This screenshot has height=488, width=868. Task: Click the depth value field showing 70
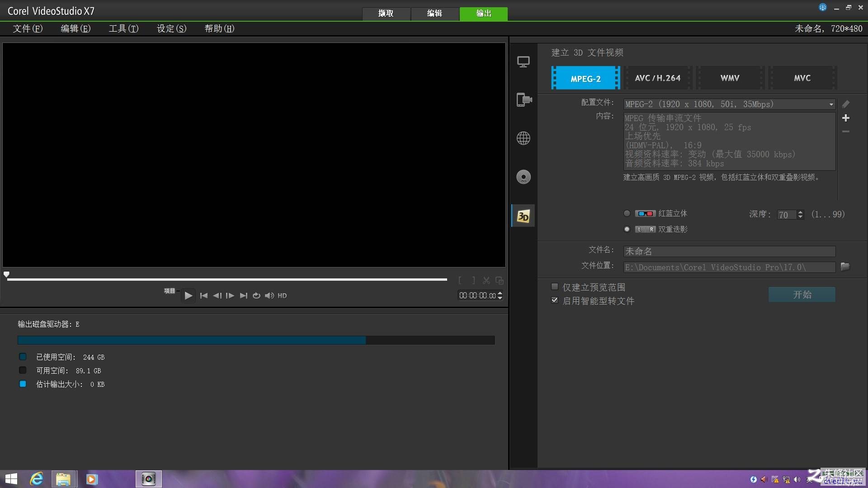point(787,215)
